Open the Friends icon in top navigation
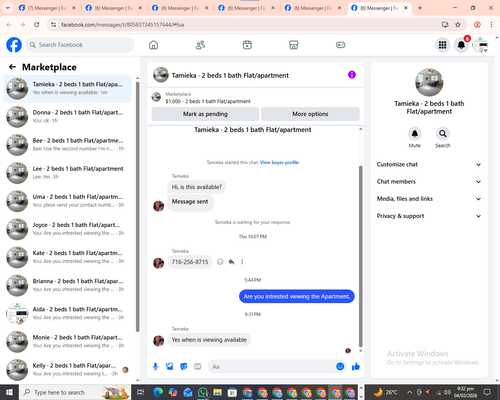Image resolution: width=500 pixels, height=400 pixels. click(200, 45)
